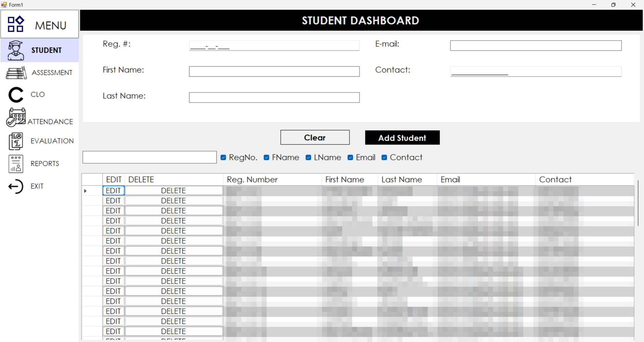Select the Student graduate icon

point(16,50)
